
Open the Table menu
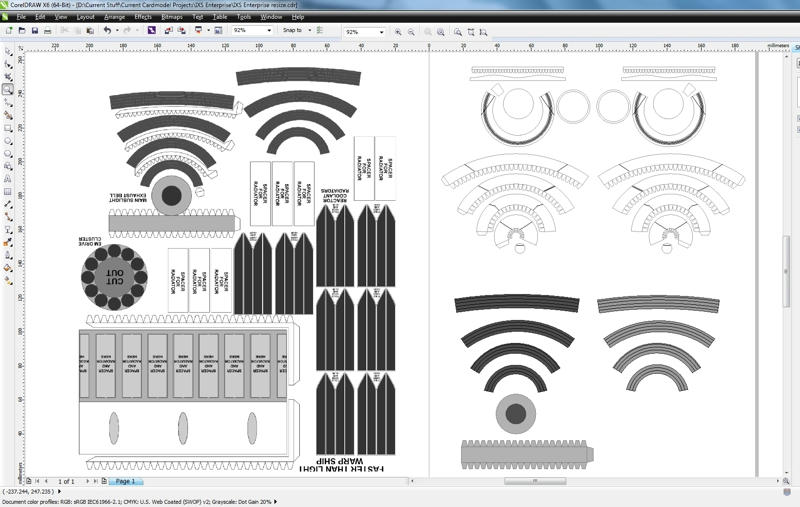pyautogui.click(x=220, y=17)
